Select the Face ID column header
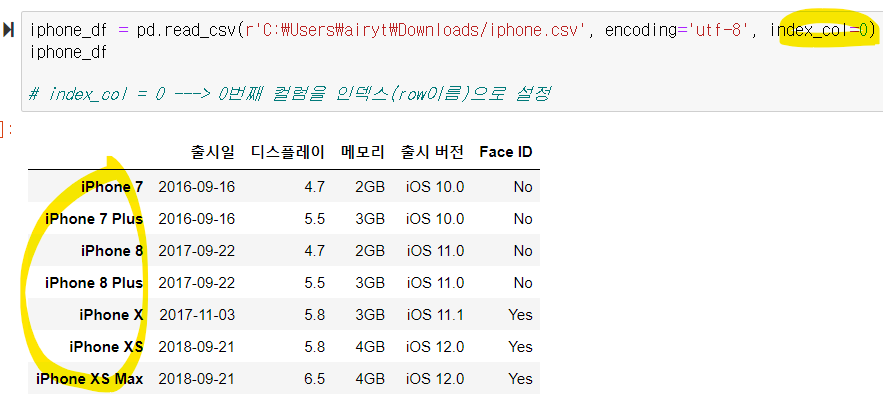Viewport: 883px width, 397px height. click(x=506, y=152)
